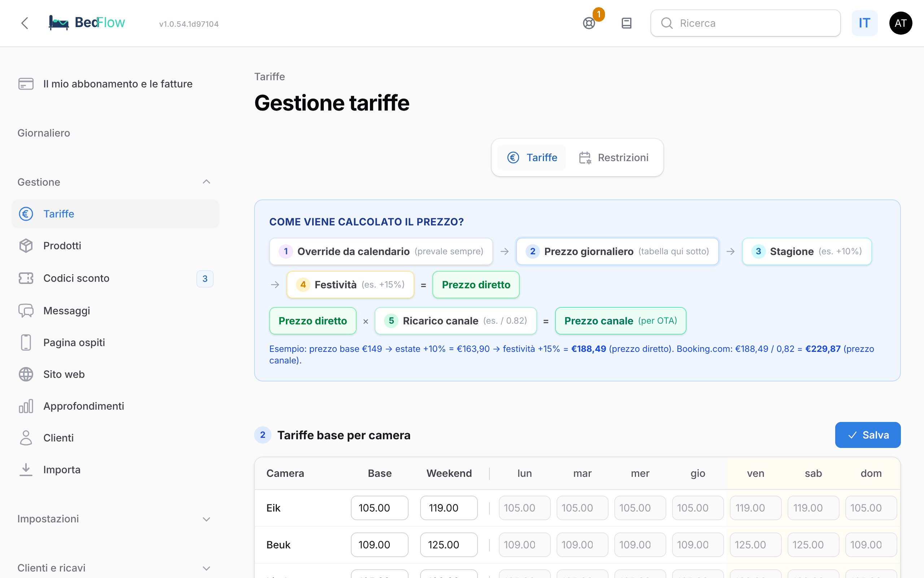Click the credit card subscription icon
Image resolution: width=924 pixels, height=578 pixels.
pyautogui.click(x=26, y=84)
